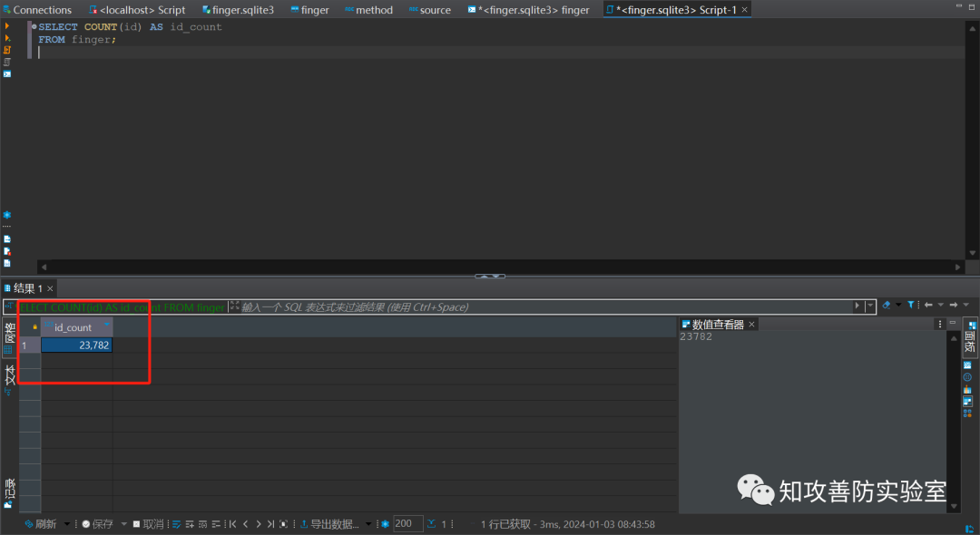
Task: Open the export data dropdown arrow
Action: point(368,524)
